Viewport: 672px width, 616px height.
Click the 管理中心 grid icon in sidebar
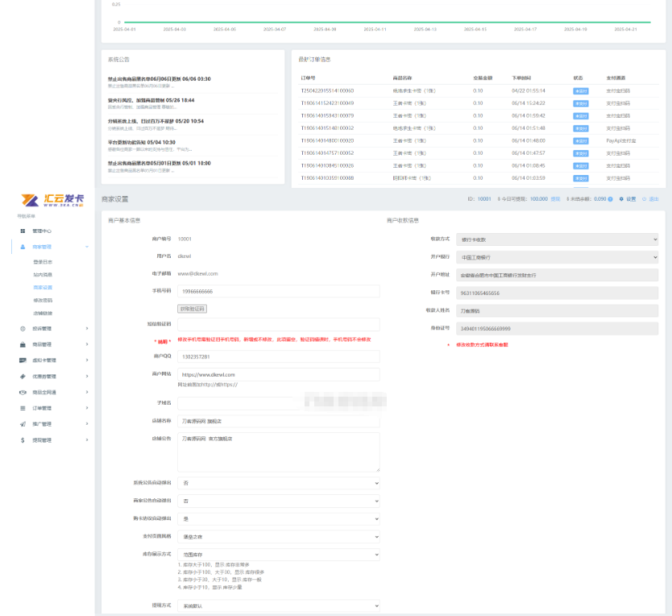pyautogui.click(x=23, y=231)
